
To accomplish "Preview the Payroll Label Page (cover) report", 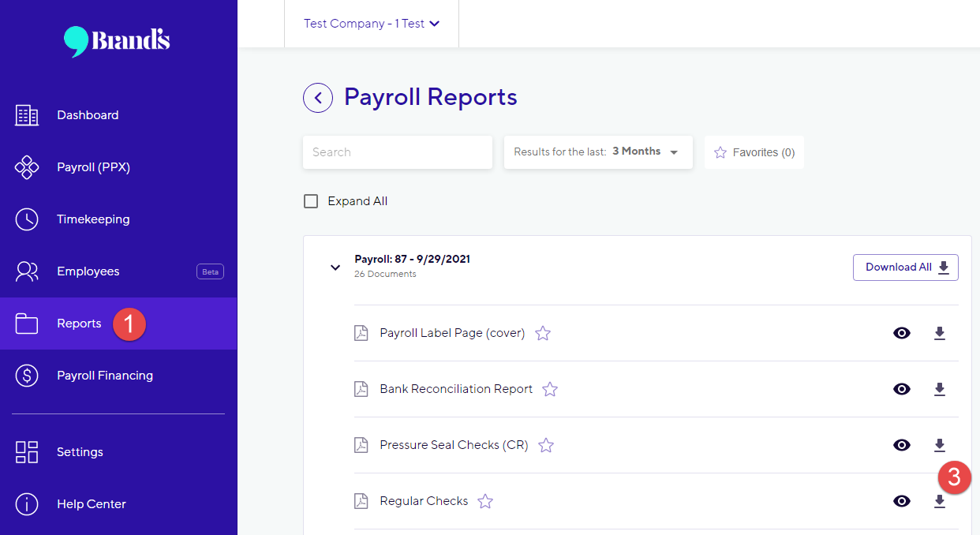I will point(902,333).
